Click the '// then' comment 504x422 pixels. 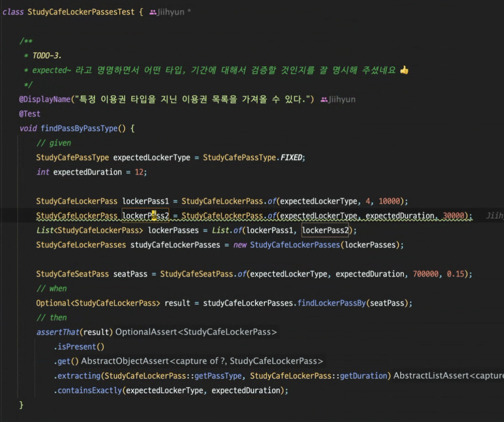point(52,318)
